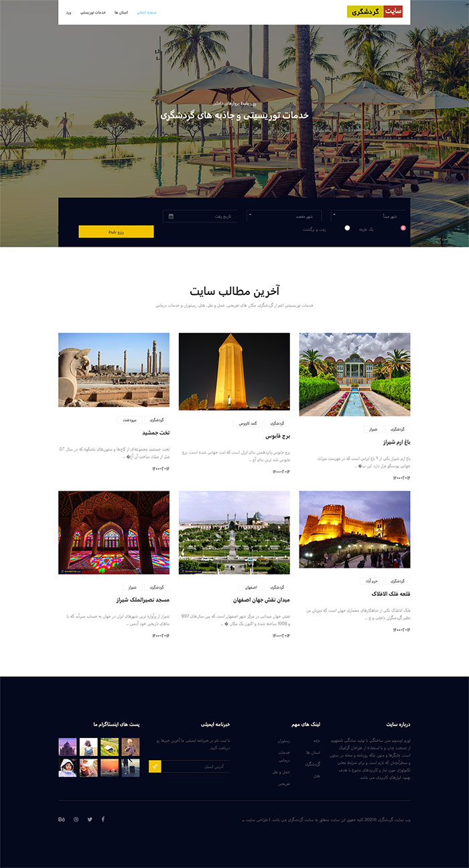Select the یک طرفه one-way radio button
469x868 pixels.
403,229
